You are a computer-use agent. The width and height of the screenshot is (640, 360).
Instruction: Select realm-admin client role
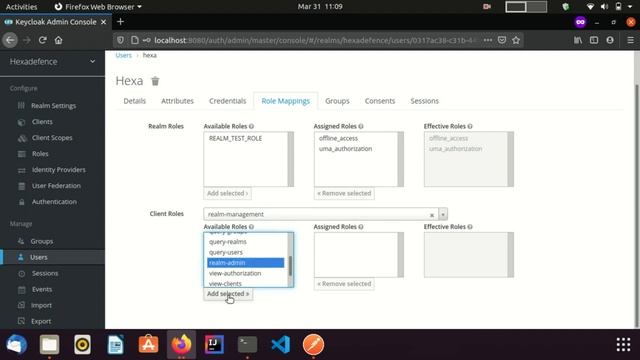pos(245,263)
